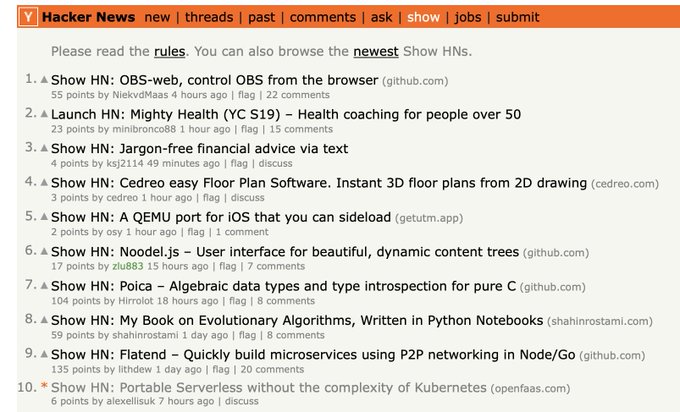The width and height of the screenshot is (680, 412).
Task: Switch to the ask section
Action: (381, 17)
